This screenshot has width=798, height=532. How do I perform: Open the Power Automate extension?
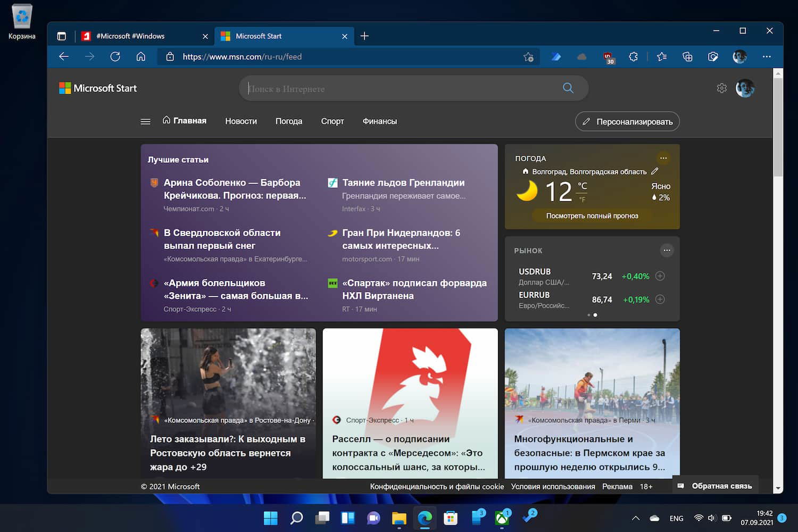556,57
